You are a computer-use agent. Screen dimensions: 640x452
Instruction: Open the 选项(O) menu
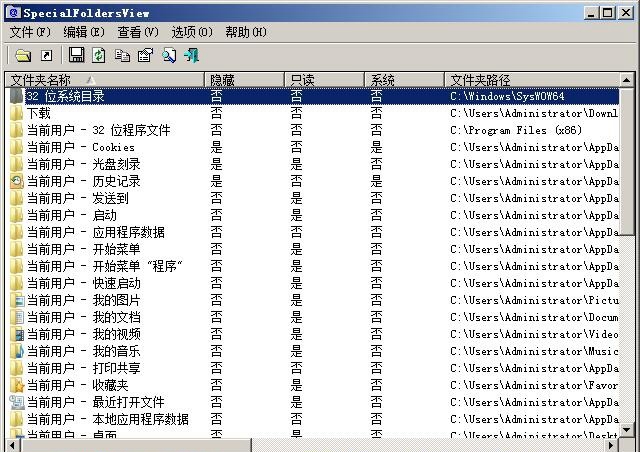pyautogui.click(x=192, y=32)
